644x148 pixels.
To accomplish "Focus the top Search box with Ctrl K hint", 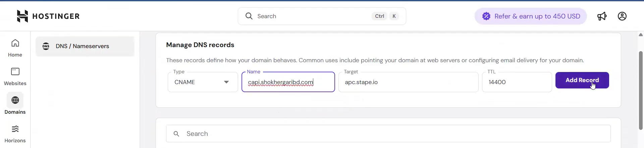I will 312,16.
